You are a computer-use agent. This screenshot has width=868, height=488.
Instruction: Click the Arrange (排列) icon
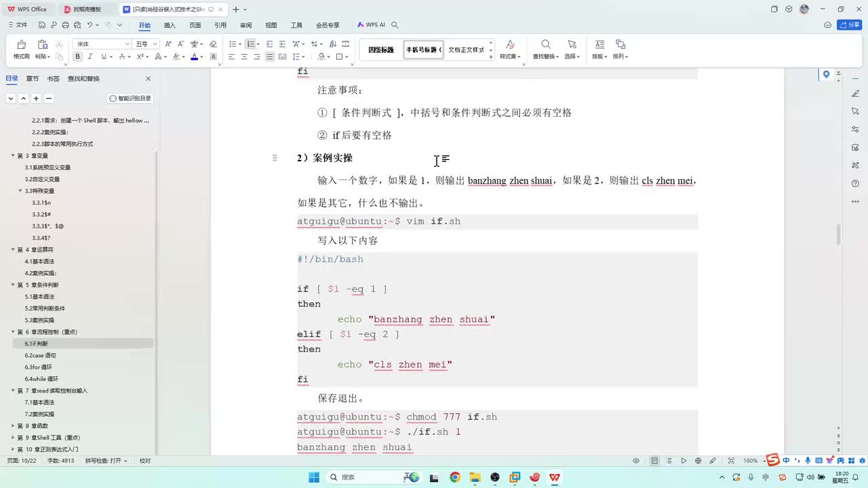pos(620,45)
